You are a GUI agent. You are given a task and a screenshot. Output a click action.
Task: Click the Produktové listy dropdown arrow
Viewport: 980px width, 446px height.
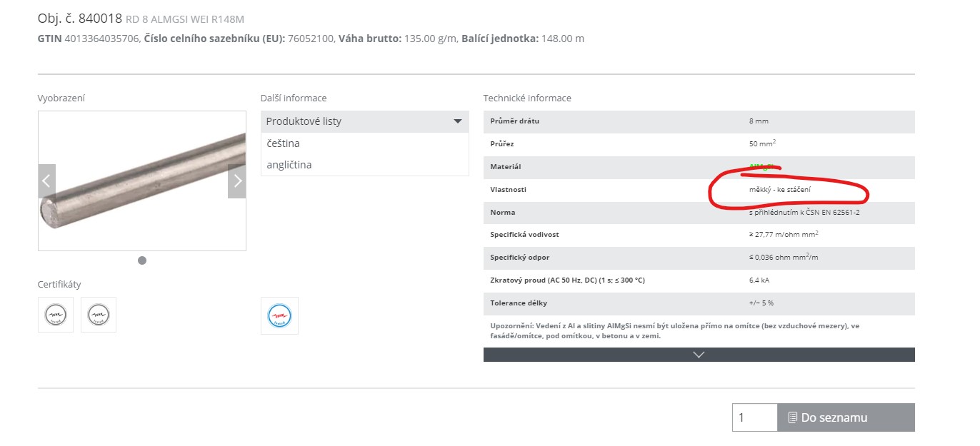click(x=458, y=121)
